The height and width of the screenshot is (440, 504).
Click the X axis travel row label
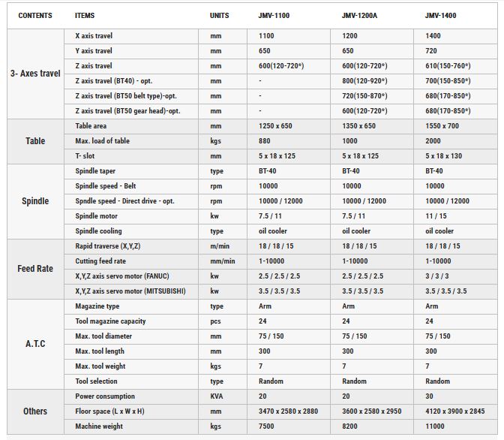coord(94,36)
